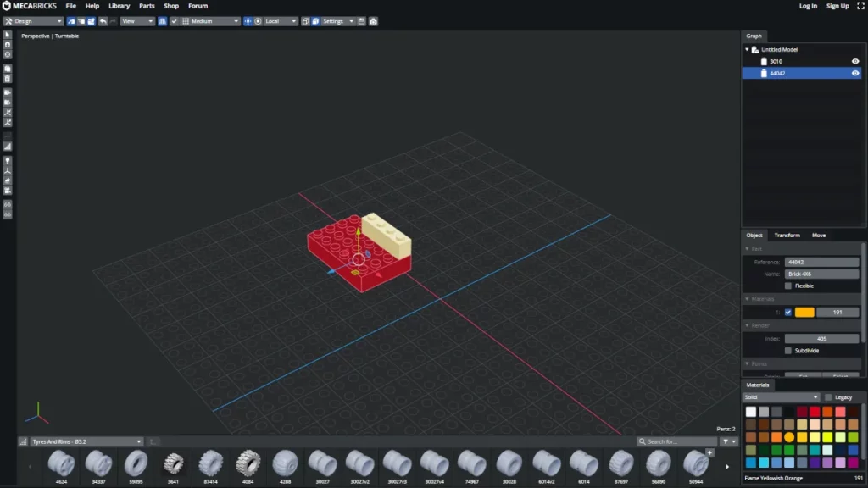Image resolution: width=868 pixels, height=488 pixels.
Task: Open the Forum link
Action: point(198,6)
